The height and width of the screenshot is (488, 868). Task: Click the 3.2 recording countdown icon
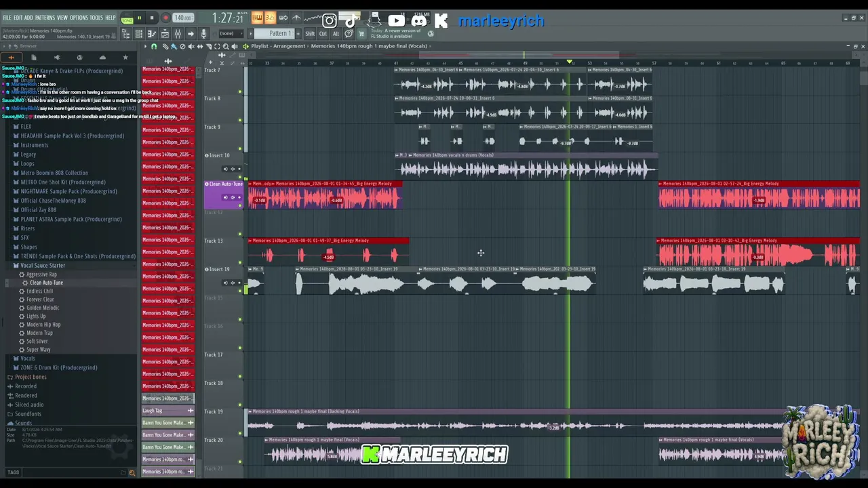(270, 18)
